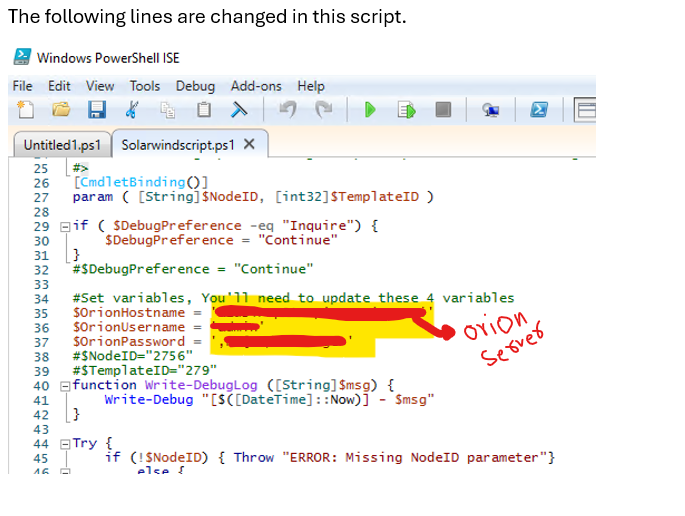Click the Copy icon

coord(167,110)
